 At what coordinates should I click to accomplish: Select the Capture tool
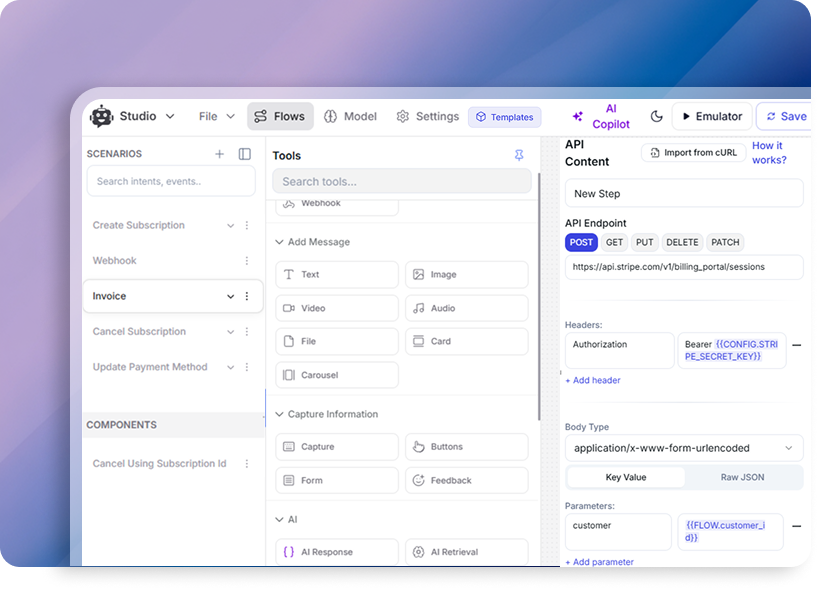click(x=337, y=446)
